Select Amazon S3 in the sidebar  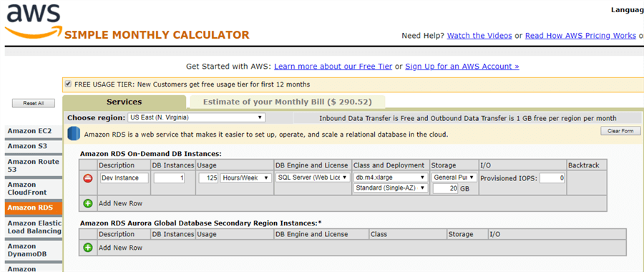[33, 146]
